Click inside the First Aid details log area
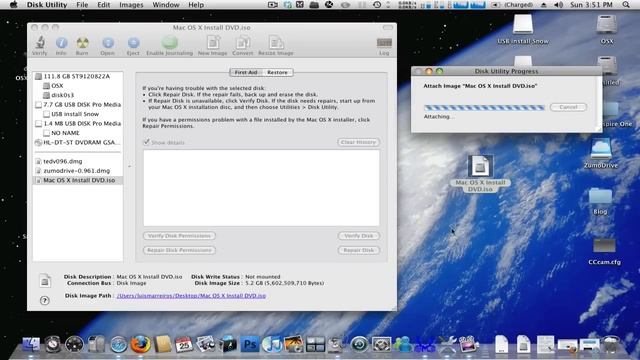The width and height of the screenshot is (640, 360). (x=261, y=188)
